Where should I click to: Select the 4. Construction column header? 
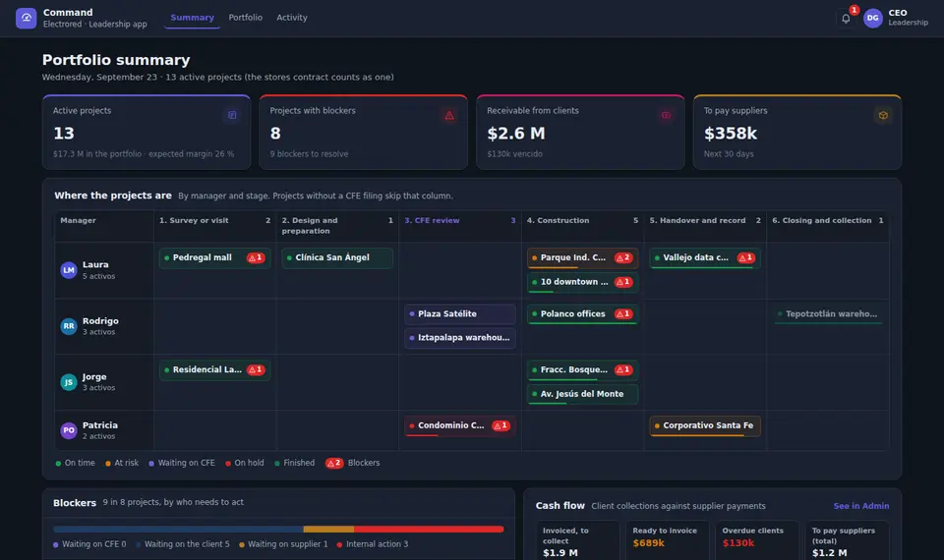[582, 226]
